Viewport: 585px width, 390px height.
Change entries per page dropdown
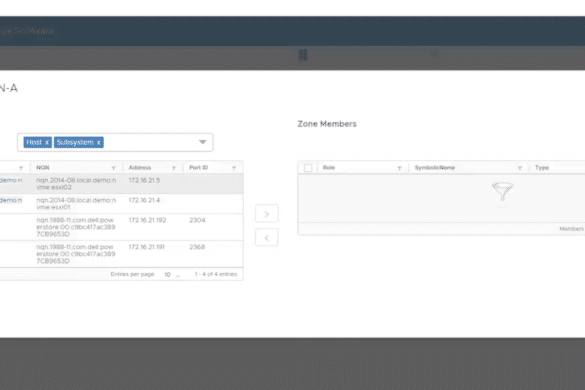tap(172, 275)
